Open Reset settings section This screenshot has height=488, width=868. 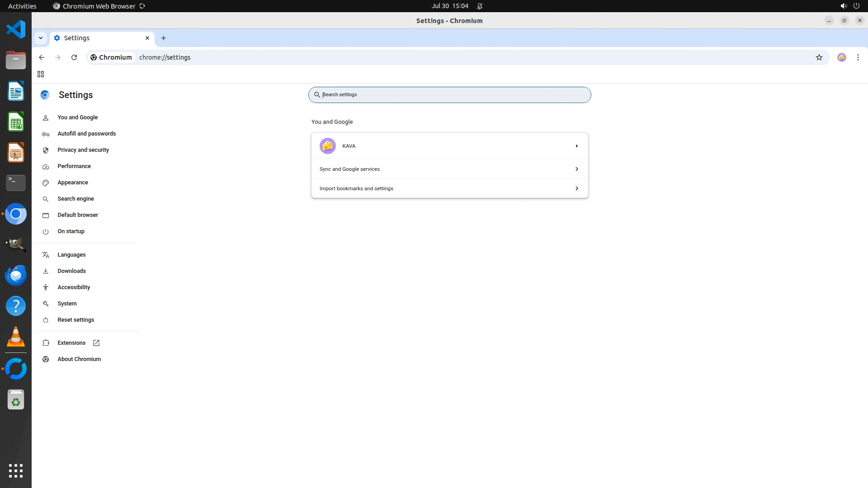coord(75,320)
